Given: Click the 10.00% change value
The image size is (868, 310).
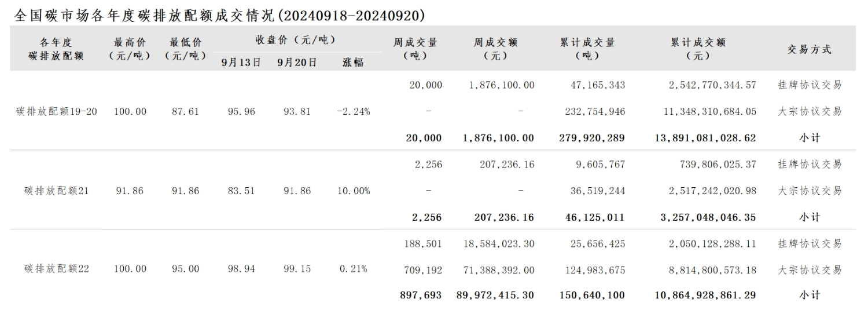Looking at the screenshot, I should coord(354,191).
